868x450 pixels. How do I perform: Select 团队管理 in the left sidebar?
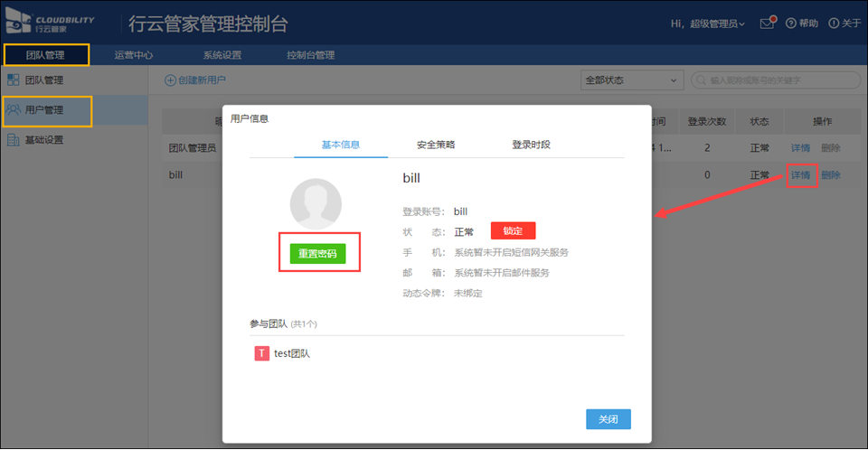click(43, 80)
